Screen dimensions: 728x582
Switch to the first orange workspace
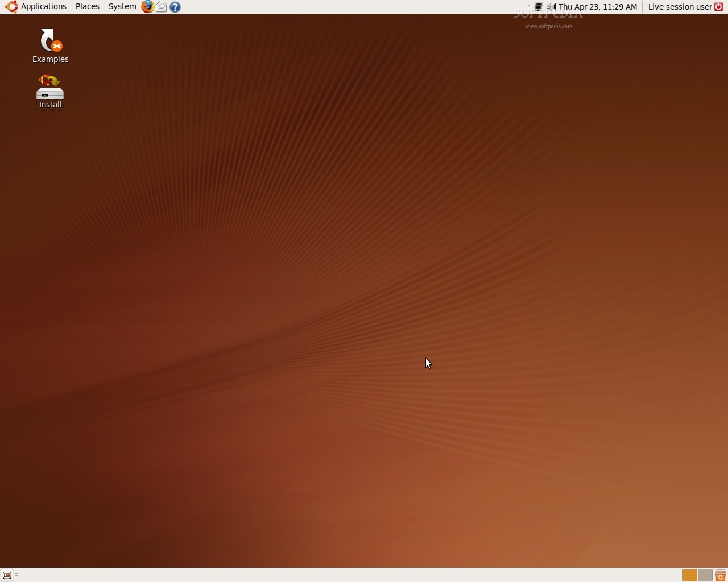[x=690, y=575]
